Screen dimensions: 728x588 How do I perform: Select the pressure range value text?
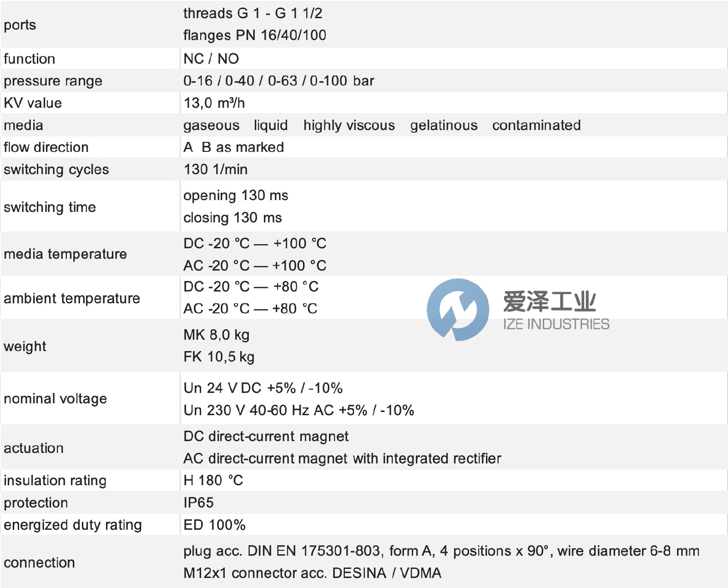[278, 81]
